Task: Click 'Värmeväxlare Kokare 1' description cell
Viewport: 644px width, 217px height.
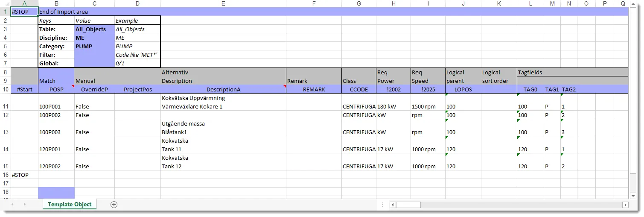Action: point(223,102)
